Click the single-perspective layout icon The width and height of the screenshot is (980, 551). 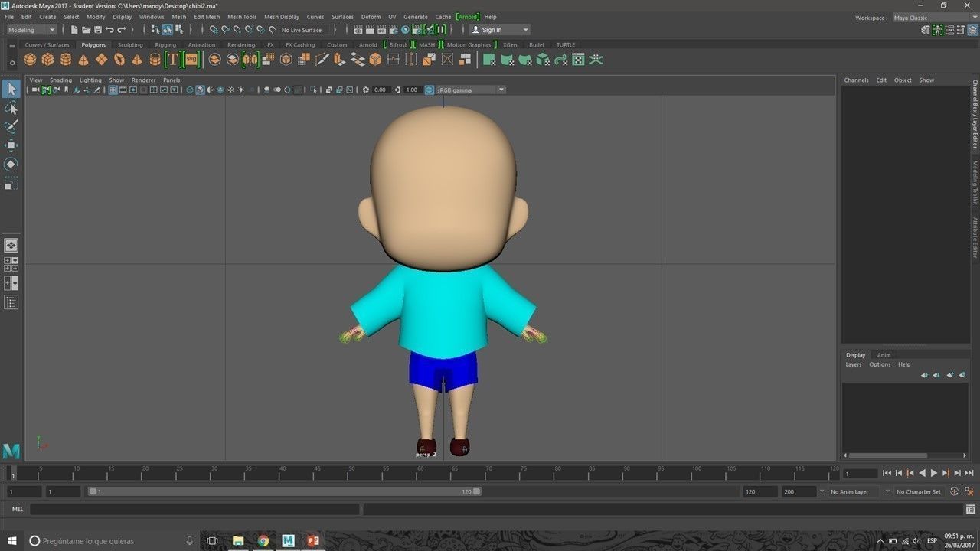click(x=11, y=246)
